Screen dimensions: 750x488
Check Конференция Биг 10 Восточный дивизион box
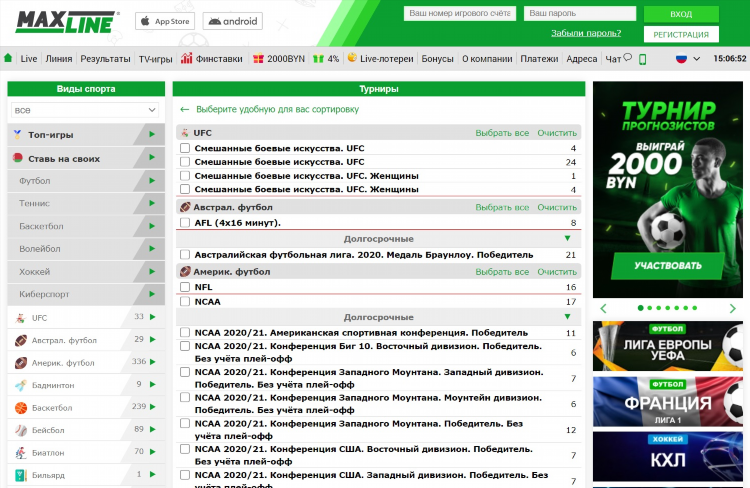point(185,346)
